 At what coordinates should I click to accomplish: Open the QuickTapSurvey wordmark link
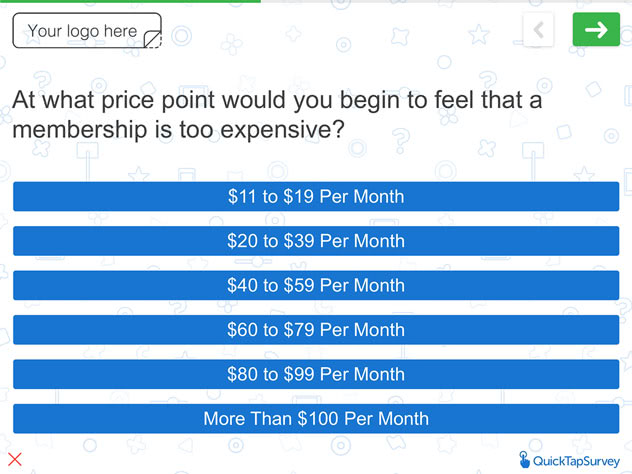[576, 461]
